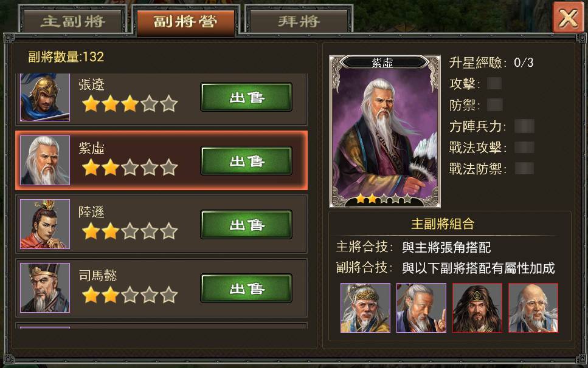Image resolution: width=588 pixels, height=368 pixels.
Task: Click the 紫虛 portrait in the list
Action: 45,160
